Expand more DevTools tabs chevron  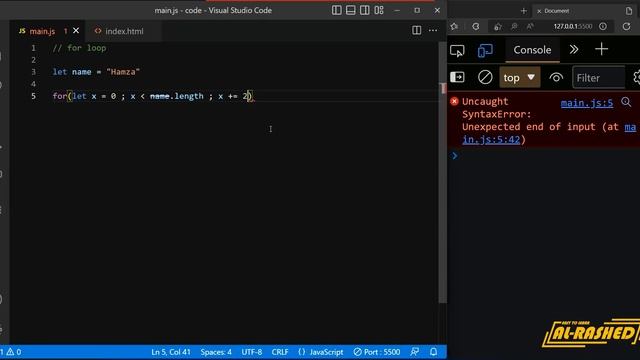coord(573,49)
